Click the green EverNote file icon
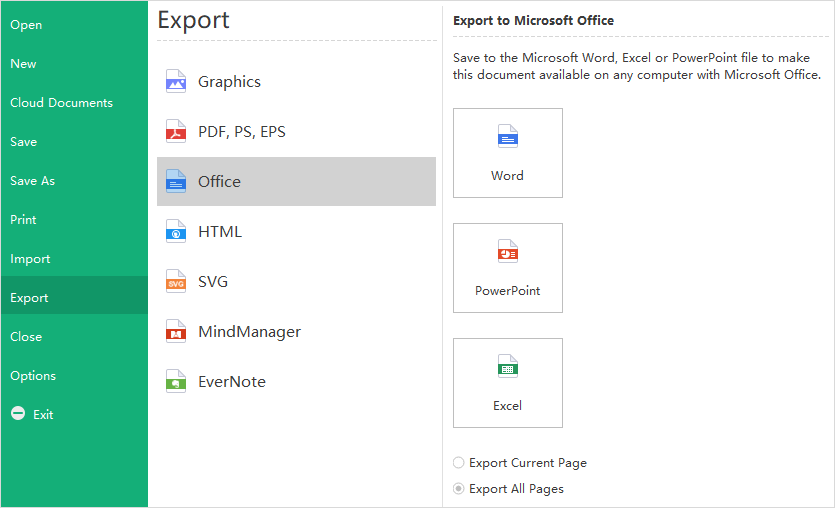The width and height of the screenshot is (835, 508). [x=176, y=382]
